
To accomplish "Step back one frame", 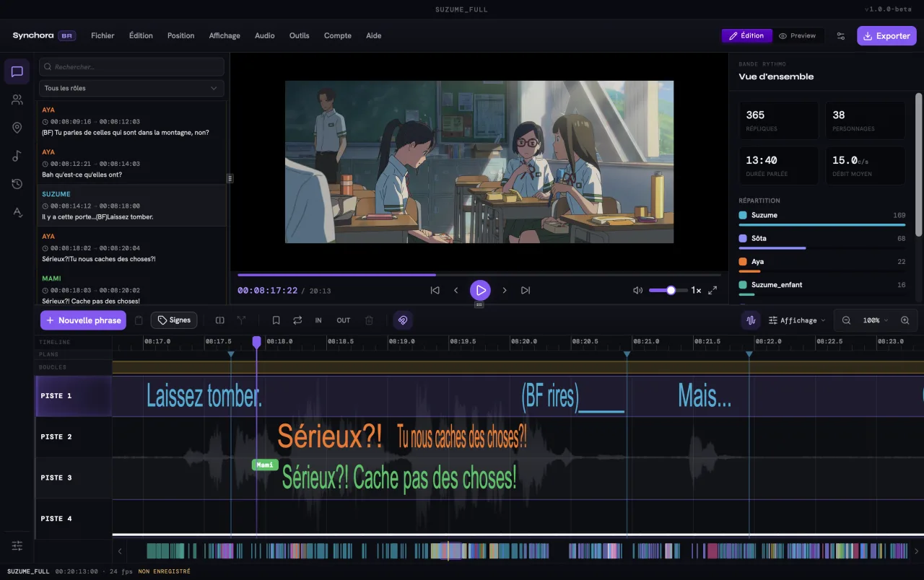I will (x=456, y=290).
